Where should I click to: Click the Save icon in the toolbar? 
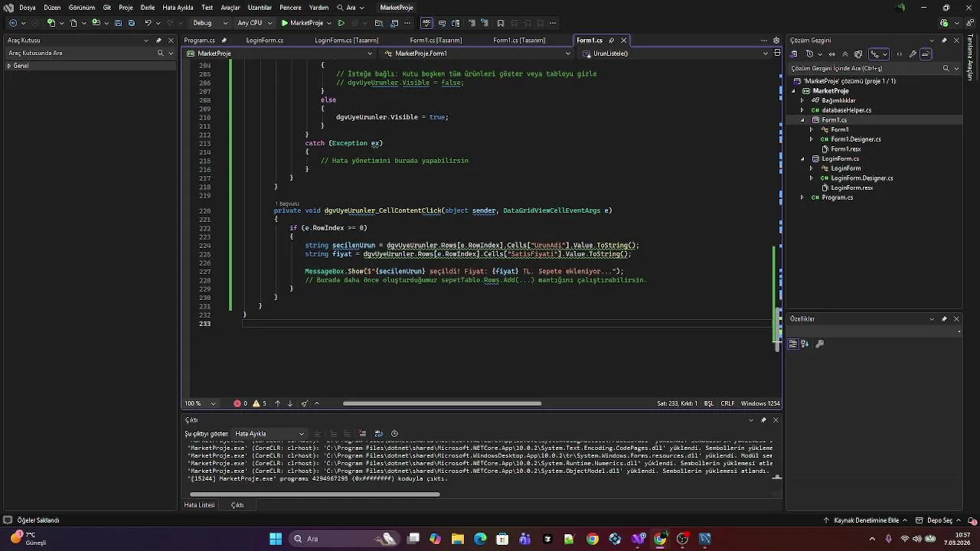119,23
